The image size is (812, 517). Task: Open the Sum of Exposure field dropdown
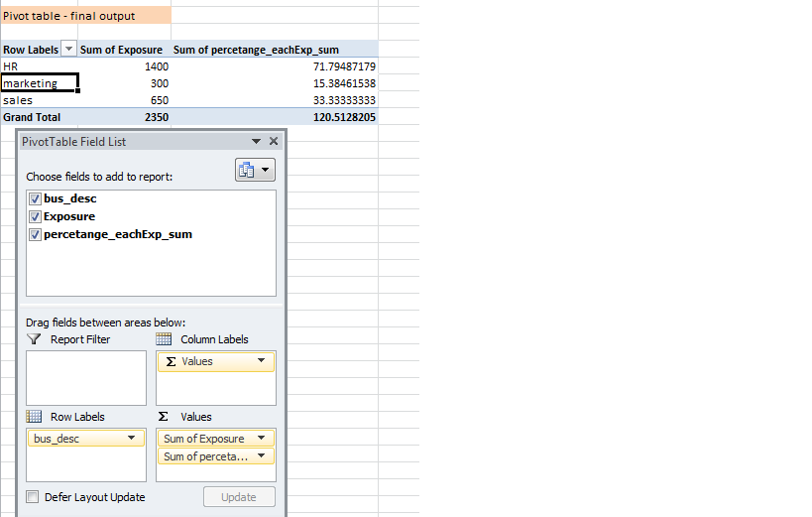click(262, 439)
